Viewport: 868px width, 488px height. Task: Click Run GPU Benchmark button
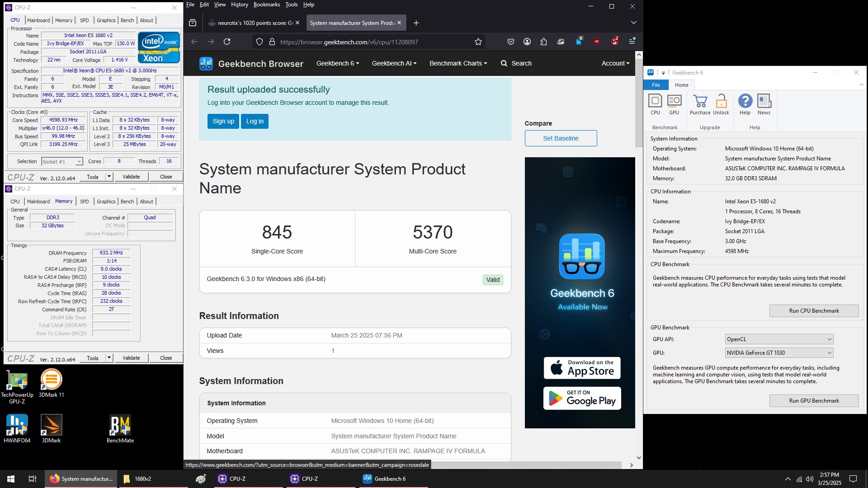tap(814, 401)
